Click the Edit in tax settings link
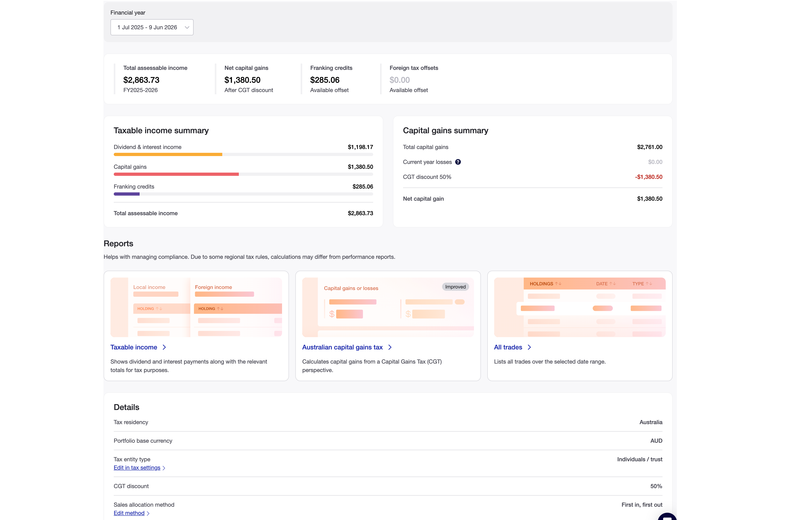The image size is (812, 520). coord(137,468)
